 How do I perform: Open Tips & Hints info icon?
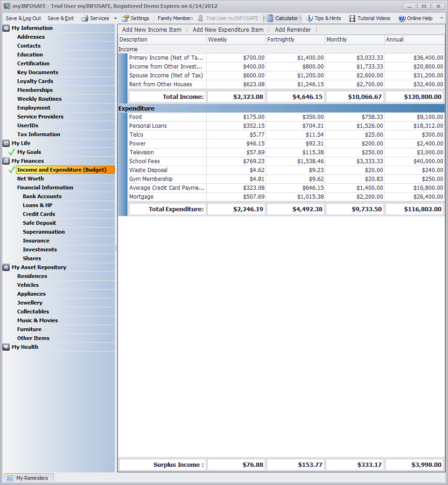309,18
